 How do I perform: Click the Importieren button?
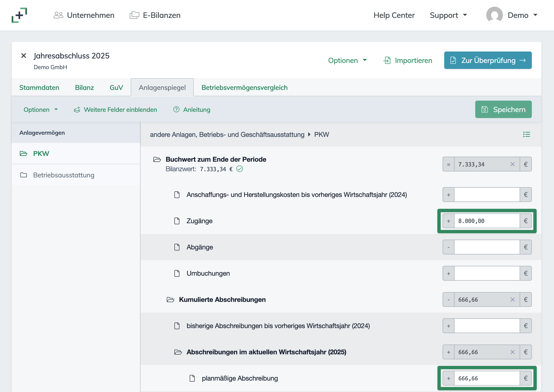pyautogui.click(x=408, y=60)
